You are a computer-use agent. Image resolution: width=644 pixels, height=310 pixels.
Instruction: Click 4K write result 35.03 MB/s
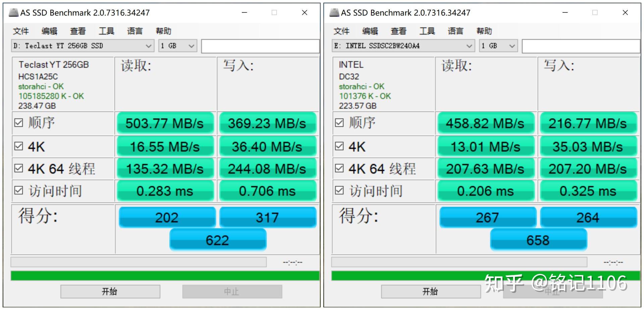coord(588,147)
